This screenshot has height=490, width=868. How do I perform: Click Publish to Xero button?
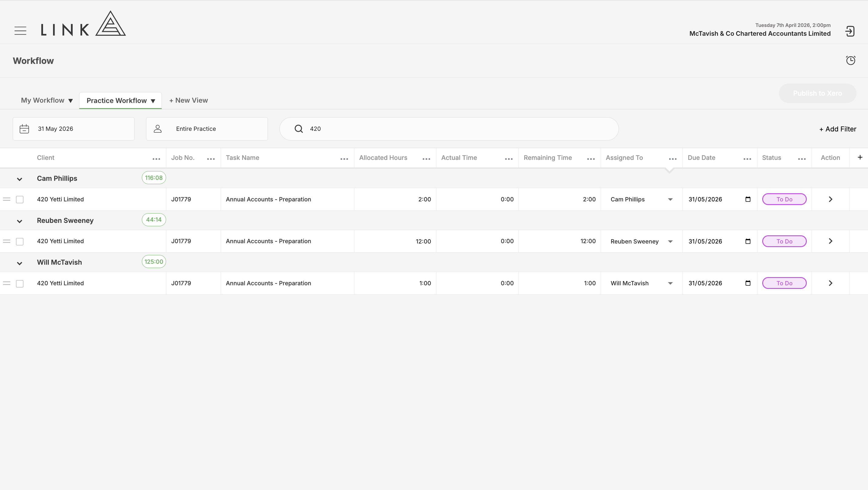coord(817,93)
